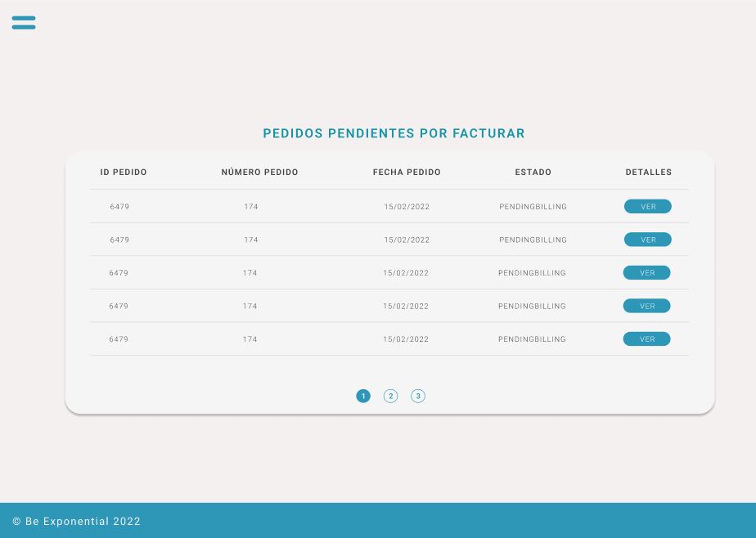Select order number 174 in the third row
The height and width of the screenshot is (538, 756).
[250, 272]
